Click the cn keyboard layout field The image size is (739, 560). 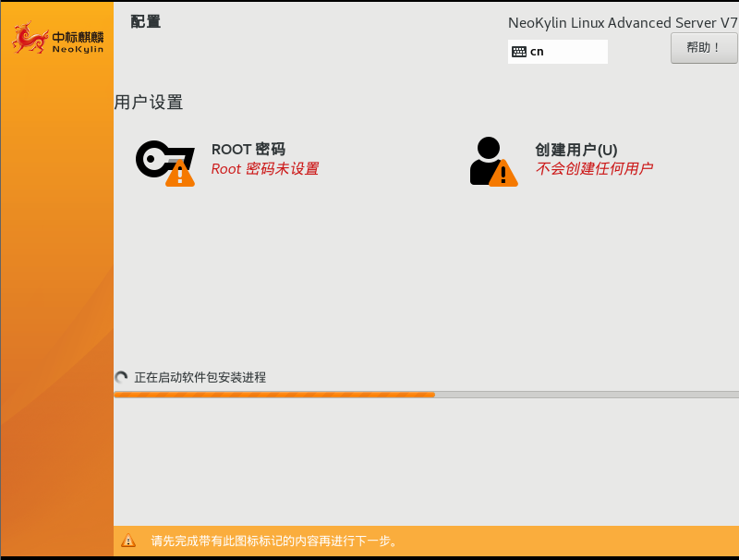(558, 52)
